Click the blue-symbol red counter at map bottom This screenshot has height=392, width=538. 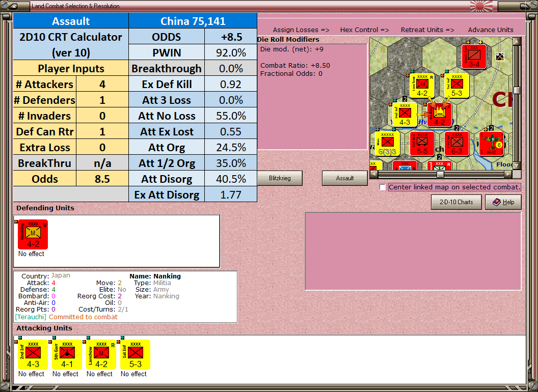(405, 165)
